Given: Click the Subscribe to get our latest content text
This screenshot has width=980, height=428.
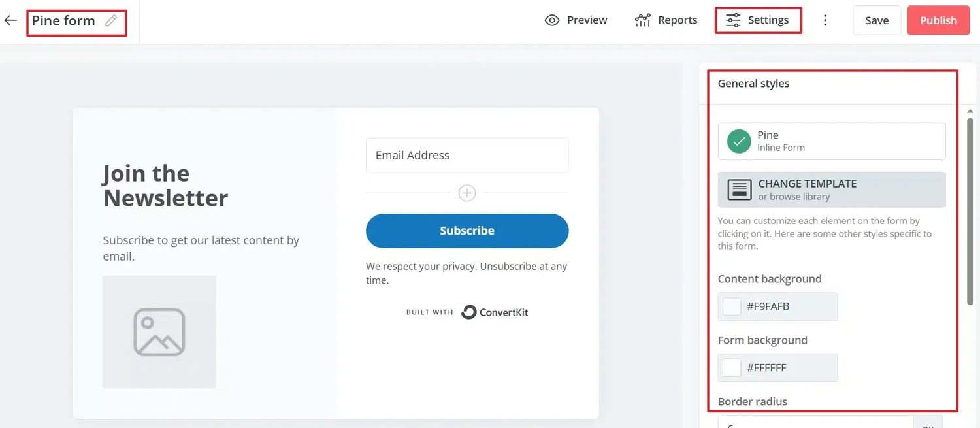Looking at the screenshot, I should tap(201, 248).
